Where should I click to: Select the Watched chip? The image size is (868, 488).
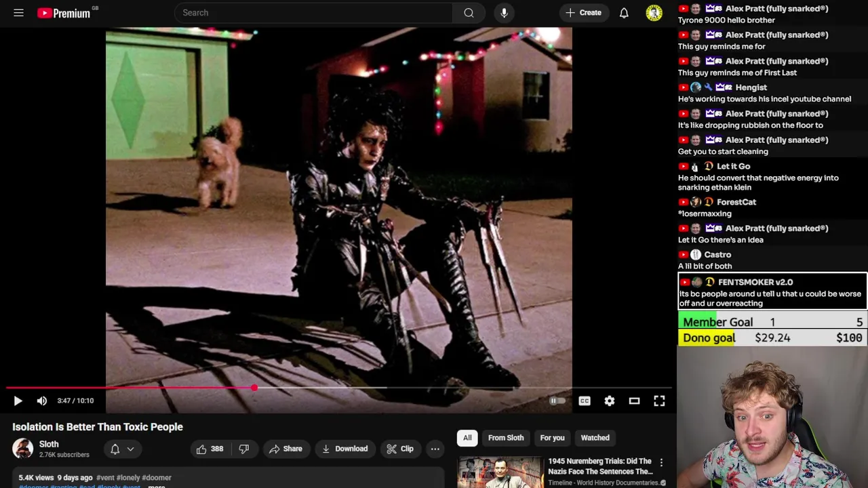coord(595,438)
